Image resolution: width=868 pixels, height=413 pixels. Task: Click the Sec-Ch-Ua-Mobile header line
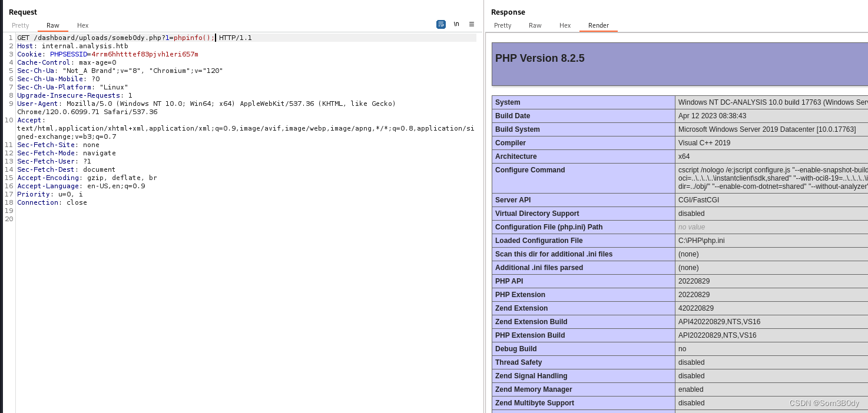[x=58, y=79]
